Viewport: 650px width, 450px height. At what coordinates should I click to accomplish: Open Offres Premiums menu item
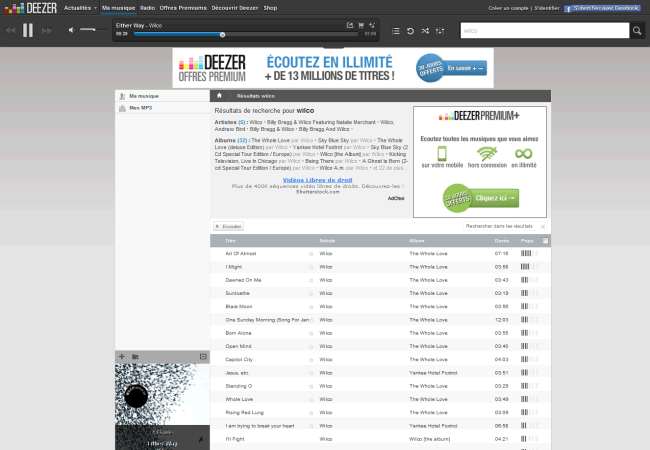[183, 8]
